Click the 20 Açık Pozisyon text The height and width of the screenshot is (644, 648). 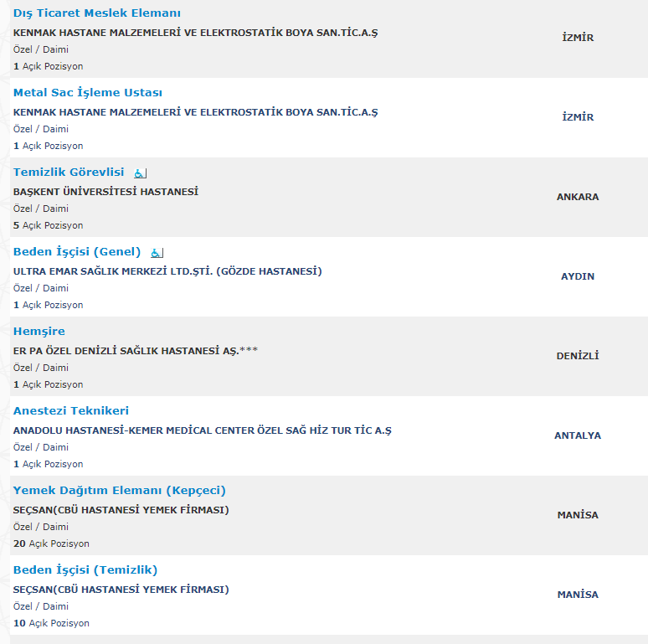pos(51,544)
